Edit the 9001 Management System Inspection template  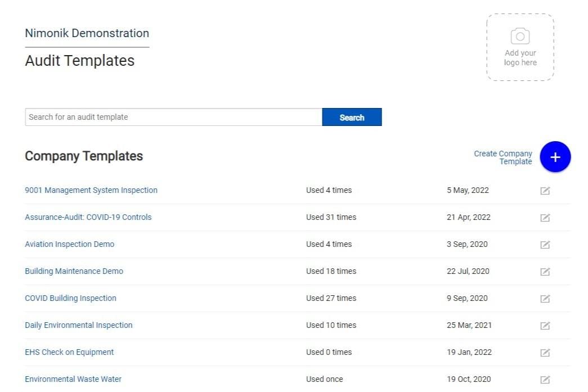545,191
